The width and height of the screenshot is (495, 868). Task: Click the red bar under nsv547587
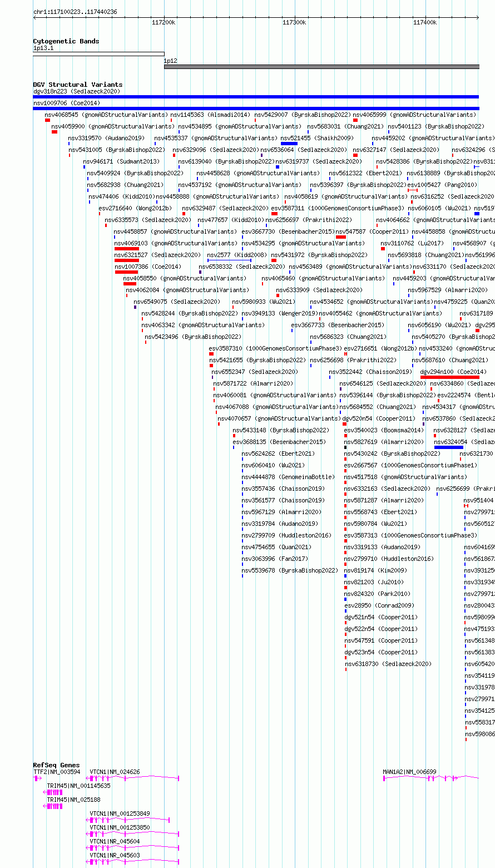click(341, 237)
